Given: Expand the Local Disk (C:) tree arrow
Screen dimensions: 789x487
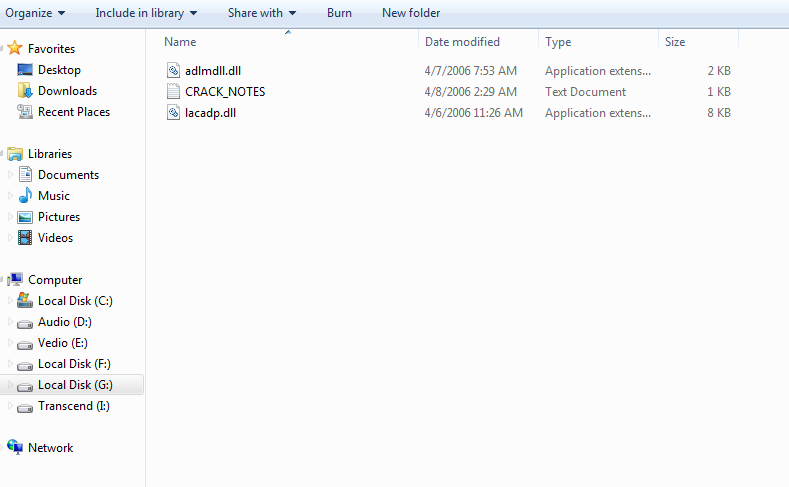Looking at the screenshot, I should tap(10, 300).
